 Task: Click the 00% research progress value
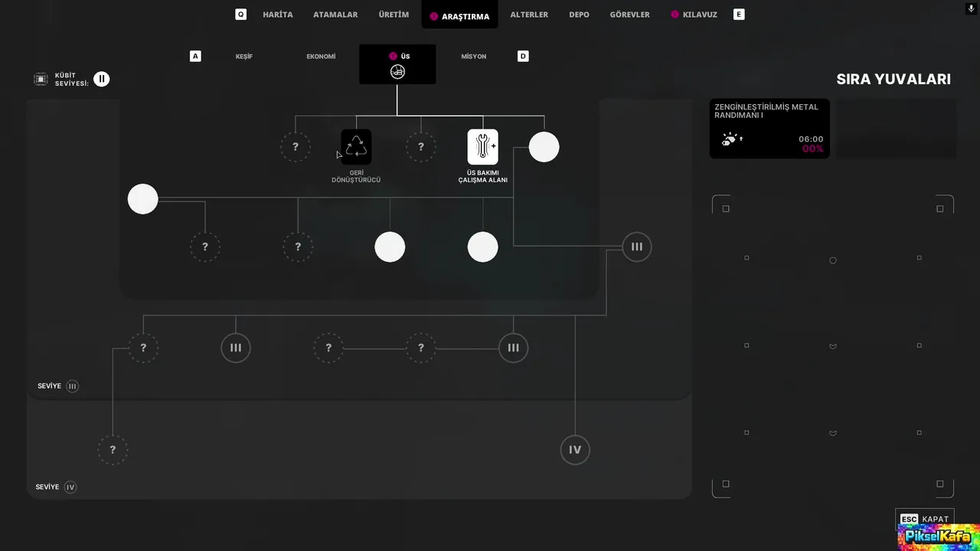pyautogui.click(x=813, y=149)
